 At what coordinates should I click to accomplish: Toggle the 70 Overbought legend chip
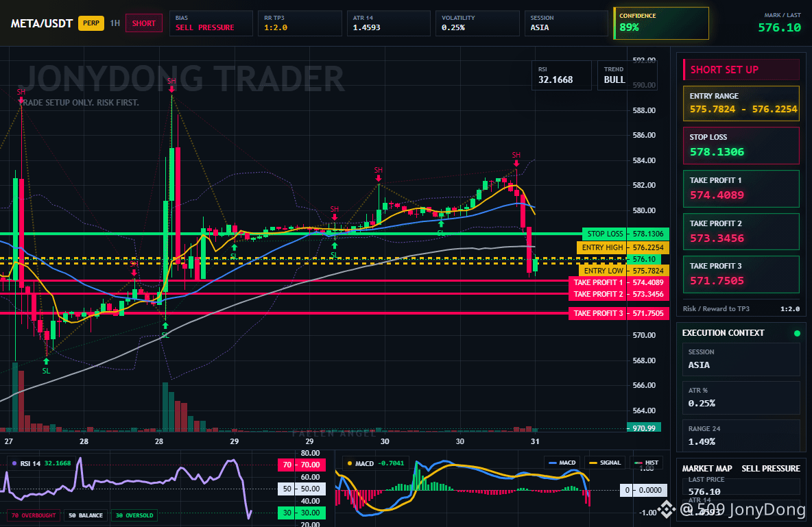34,515
